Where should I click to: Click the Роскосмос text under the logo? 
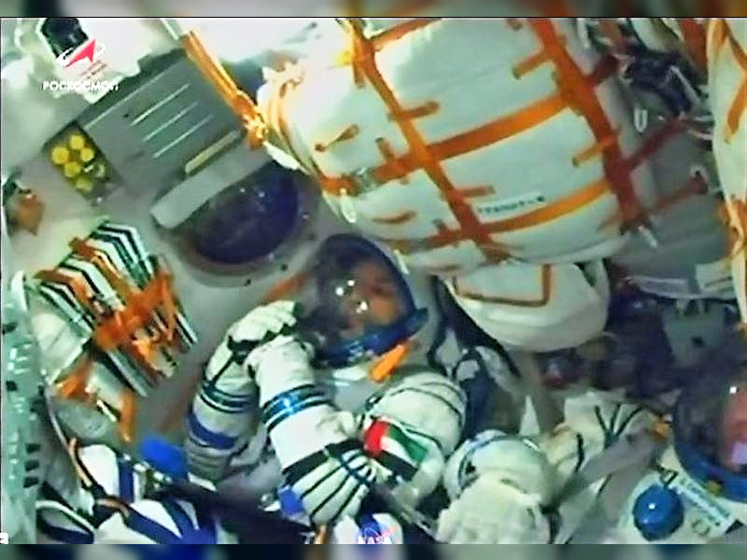click(x=79, y=86)
